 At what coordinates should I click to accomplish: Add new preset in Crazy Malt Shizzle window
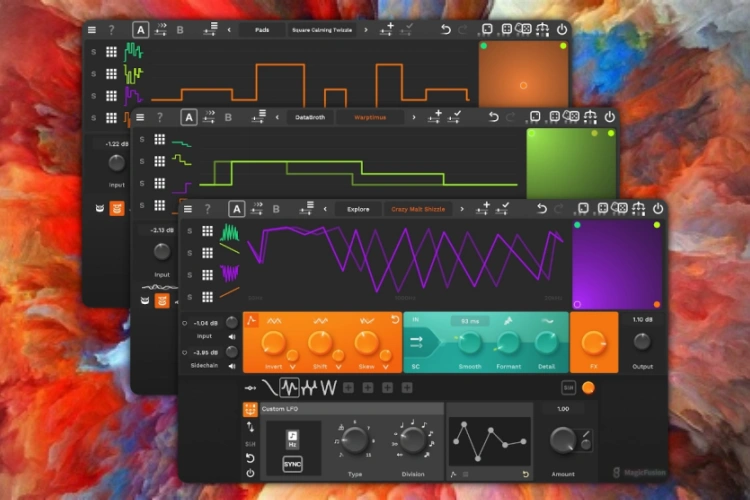(482, 209)
